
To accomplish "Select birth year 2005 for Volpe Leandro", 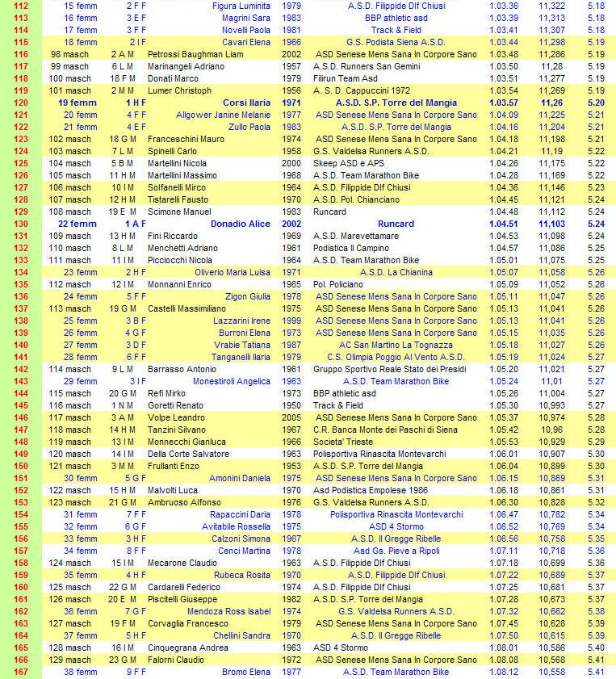I will pyautogui.click(x=291, y=418).
